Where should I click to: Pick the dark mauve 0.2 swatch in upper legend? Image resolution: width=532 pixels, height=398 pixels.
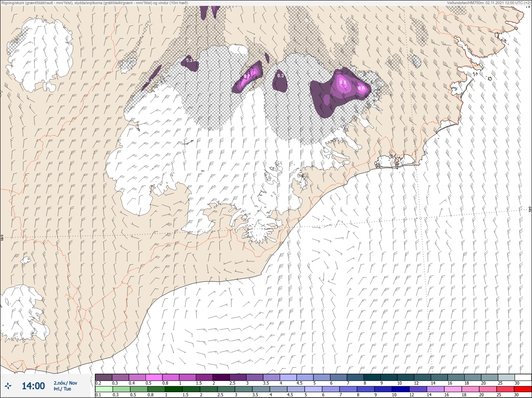click(103, 377)
